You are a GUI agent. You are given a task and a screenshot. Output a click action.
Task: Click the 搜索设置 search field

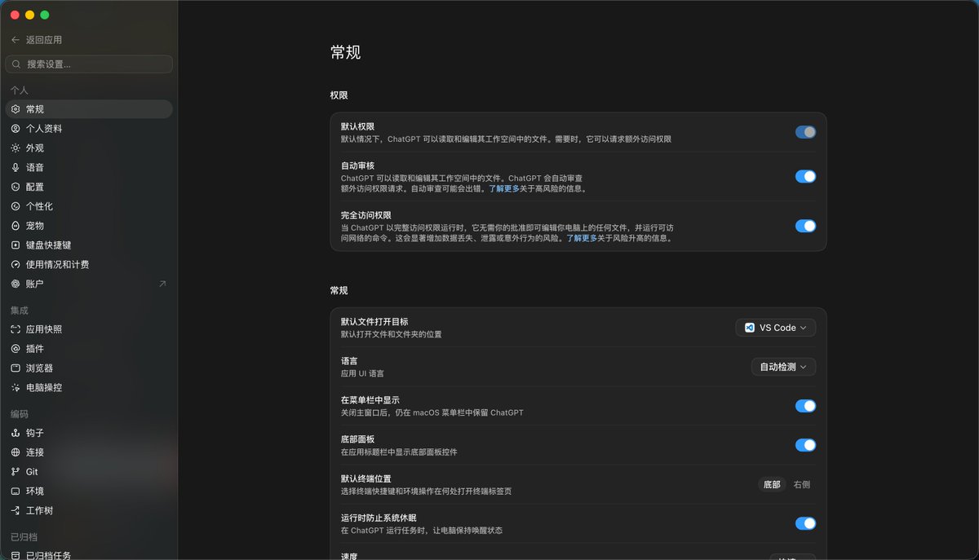click(89, 64)
